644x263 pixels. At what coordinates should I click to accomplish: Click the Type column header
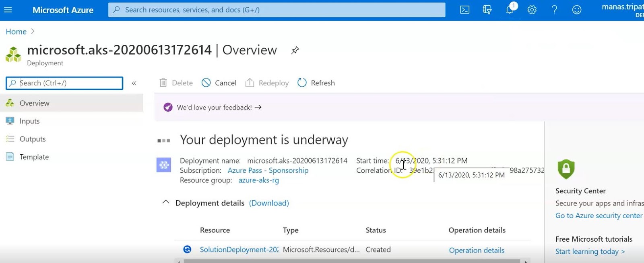click(291, 230)
